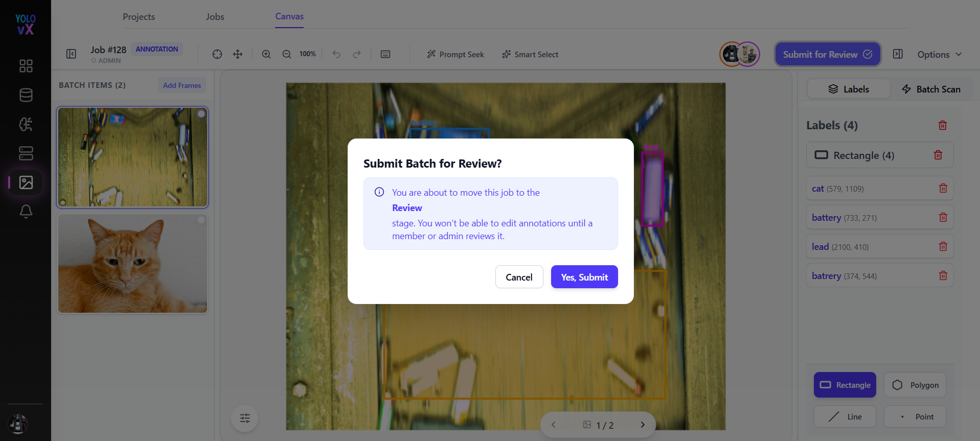Image resolution: width=980 pixels, height=441 pixels.
Task: Open the datasets database icon in sidebar
Action: tap(26, 95)
